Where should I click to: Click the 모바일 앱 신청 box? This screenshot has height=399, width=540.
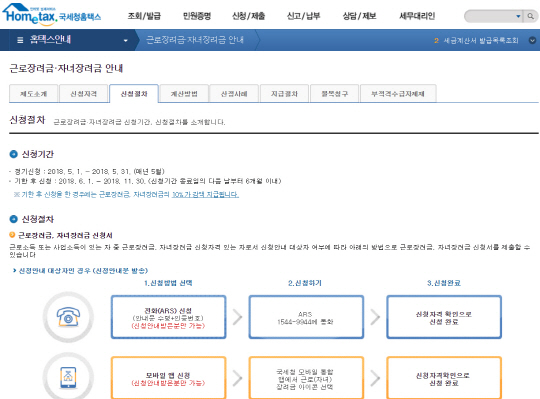click(x=168, y=378)
